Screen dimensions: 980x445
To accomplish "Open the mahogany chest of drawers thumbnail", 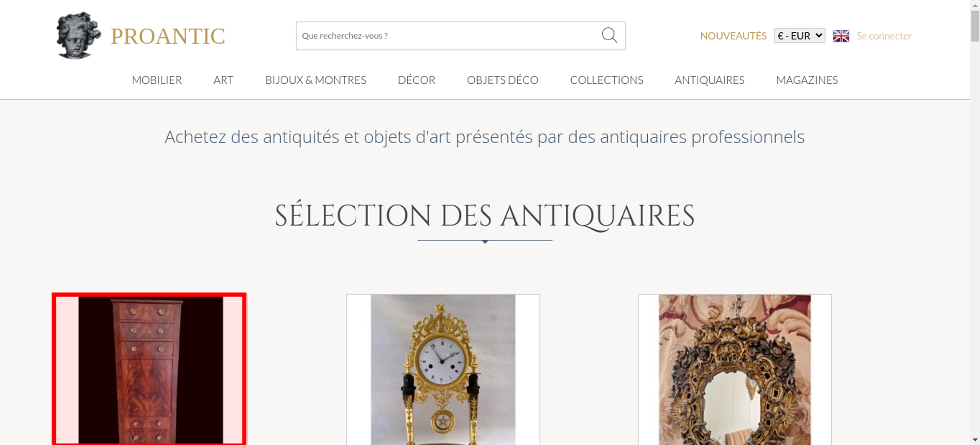I will (x=149, y=370).
